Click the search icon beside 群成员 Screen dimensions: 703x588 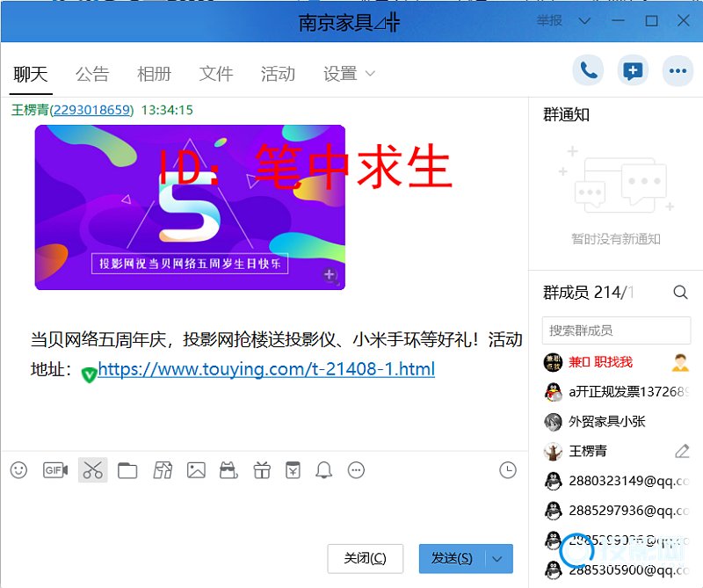point(680,293)
